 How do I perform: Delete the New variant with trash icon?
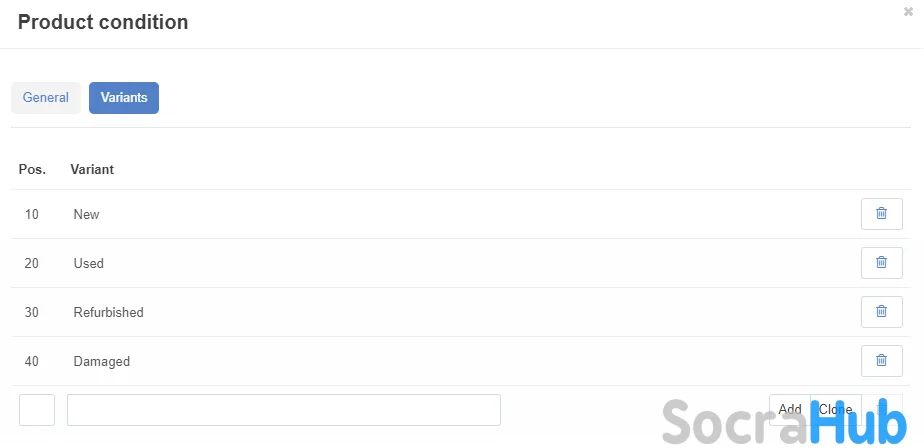point(881,214)
